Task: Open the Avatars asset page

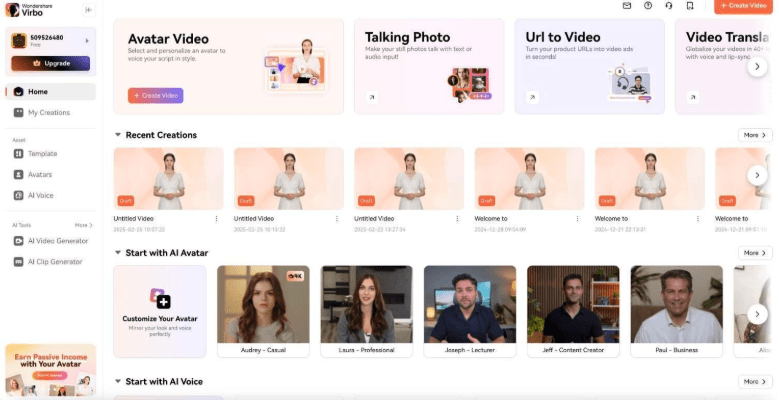Action: [x=39, y=174]
